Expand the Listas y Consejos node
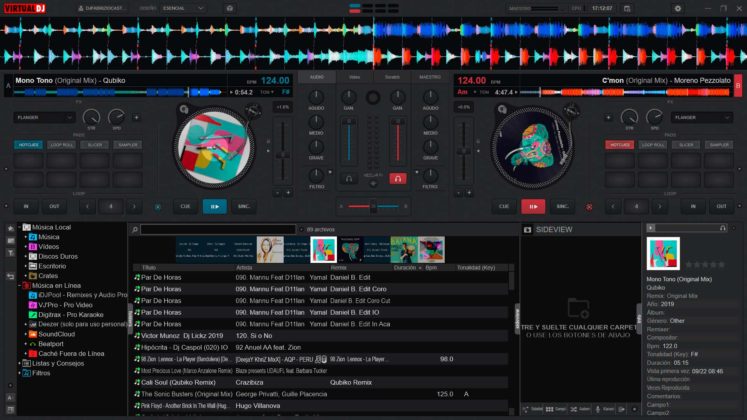 20,363
